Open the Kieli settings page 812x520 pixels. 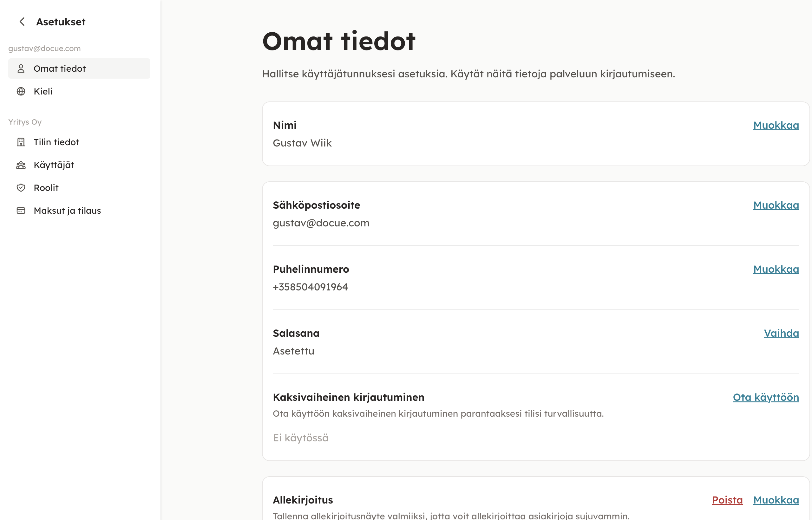tap(43, 92)
